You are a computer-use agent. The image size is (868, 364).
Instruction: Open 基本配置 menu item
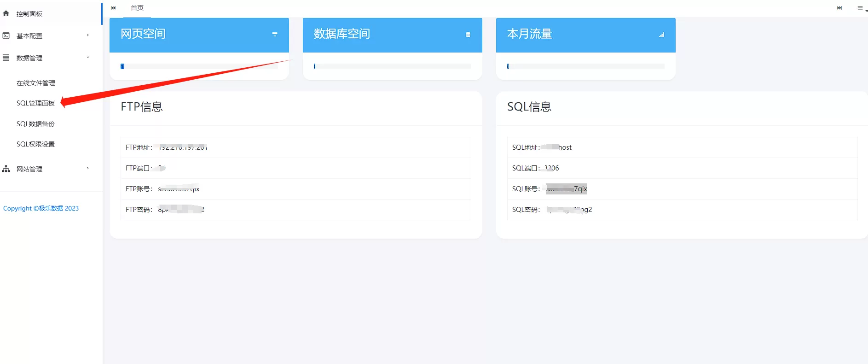coord(29,36)
